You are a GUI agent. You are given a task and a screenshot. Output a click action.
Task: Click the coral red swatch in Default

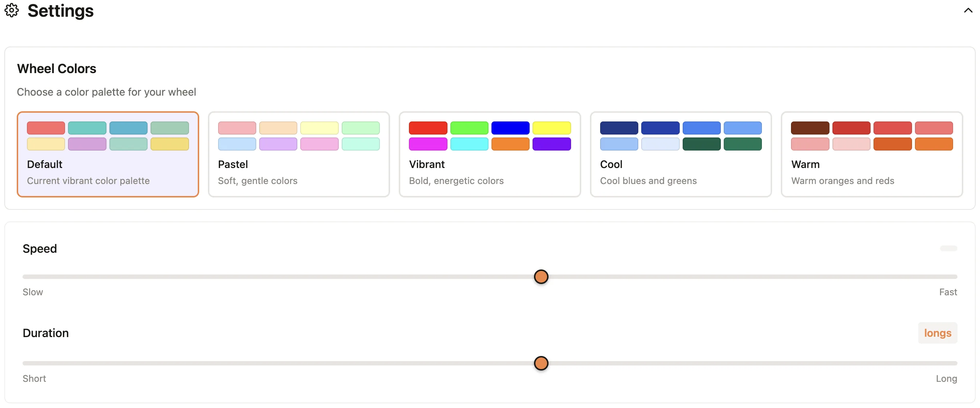tap(46, 128)
